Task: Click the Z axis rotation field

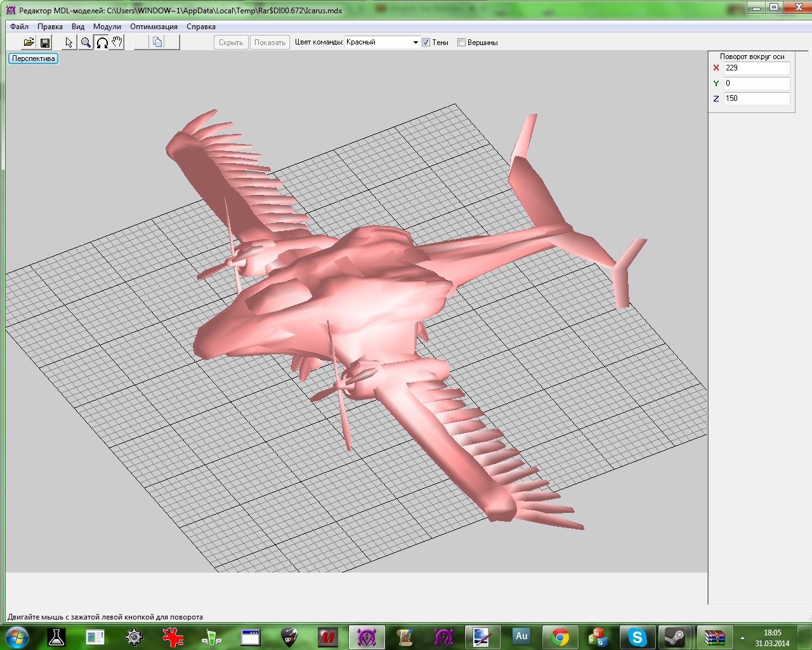Action: tap(756, 98)
